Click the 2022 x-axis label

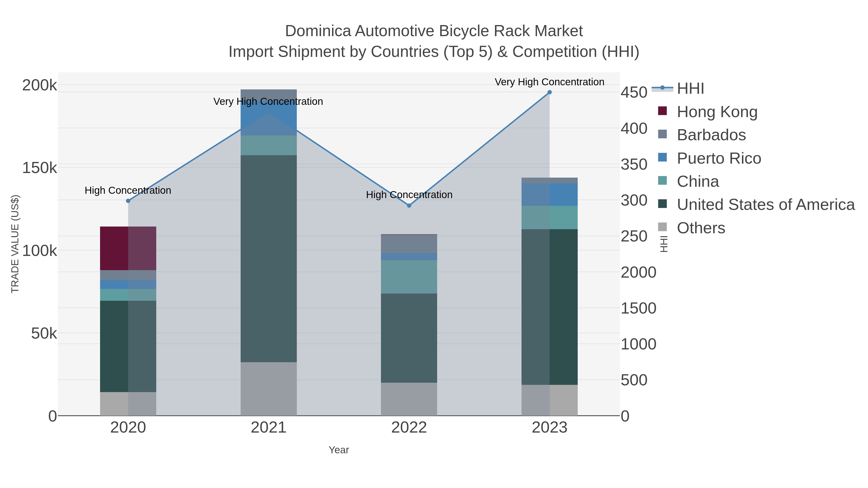[409, 428]
